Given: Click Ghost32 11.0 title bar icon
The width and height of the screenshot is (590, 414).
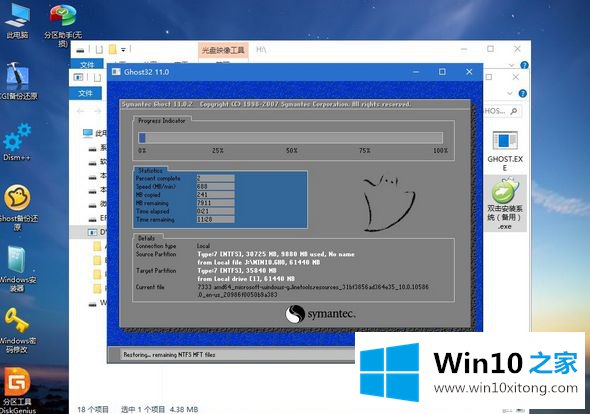Looking at the screenshot, I should [x=116, y=72].
